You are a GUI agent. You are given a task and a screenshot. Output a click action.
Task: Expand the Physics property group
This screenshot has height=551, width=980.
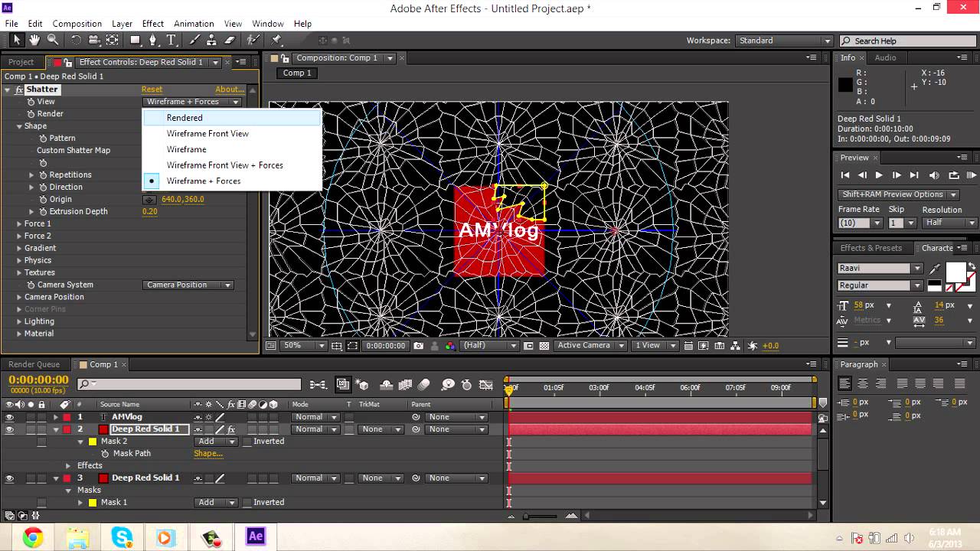click(x=19, y=261)
